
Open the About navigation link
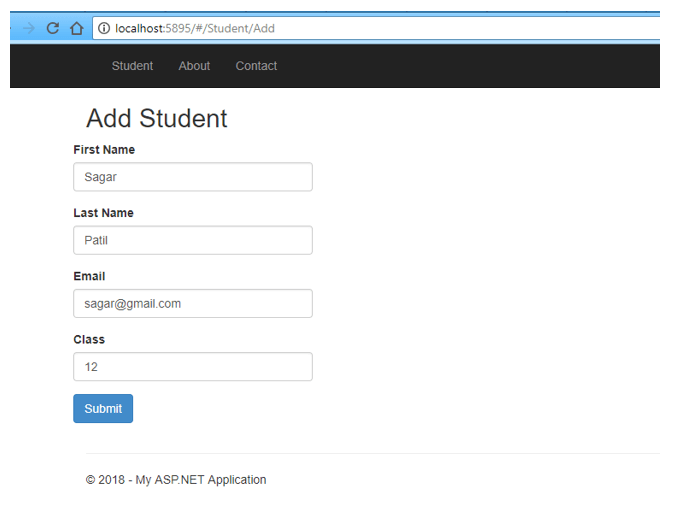pos(194,66)
